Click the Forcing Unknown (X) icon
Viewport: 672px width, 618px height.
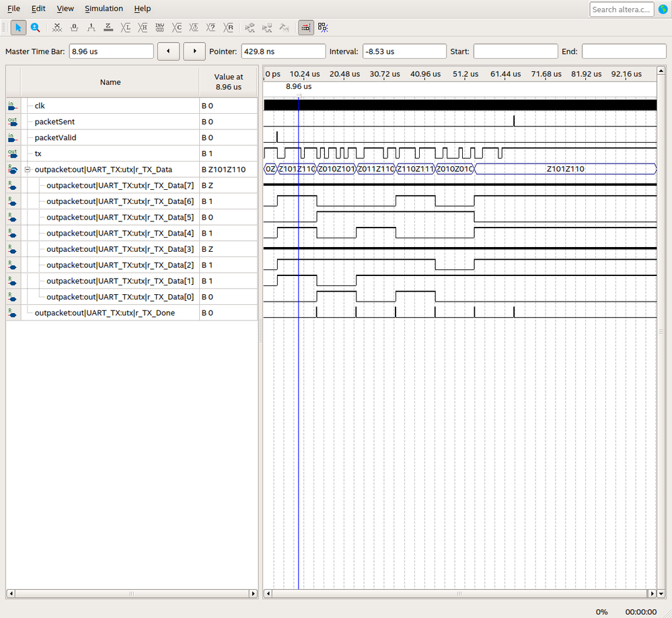(57, 28)
